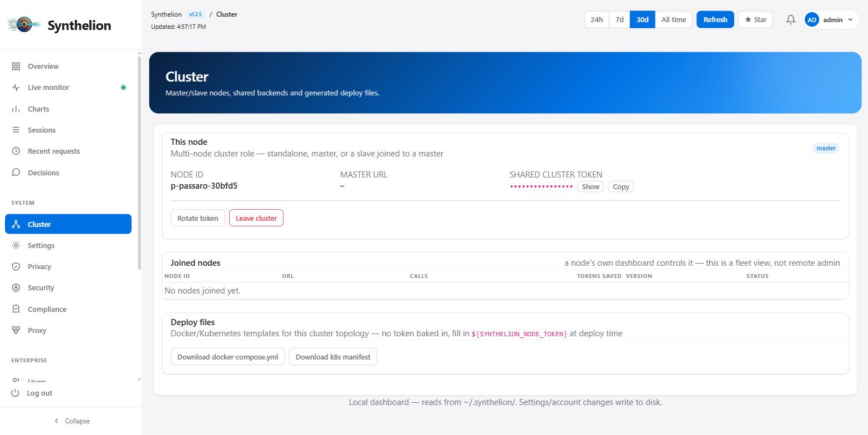
Task: Download the docker-compose.yml file
Action: 228,357
